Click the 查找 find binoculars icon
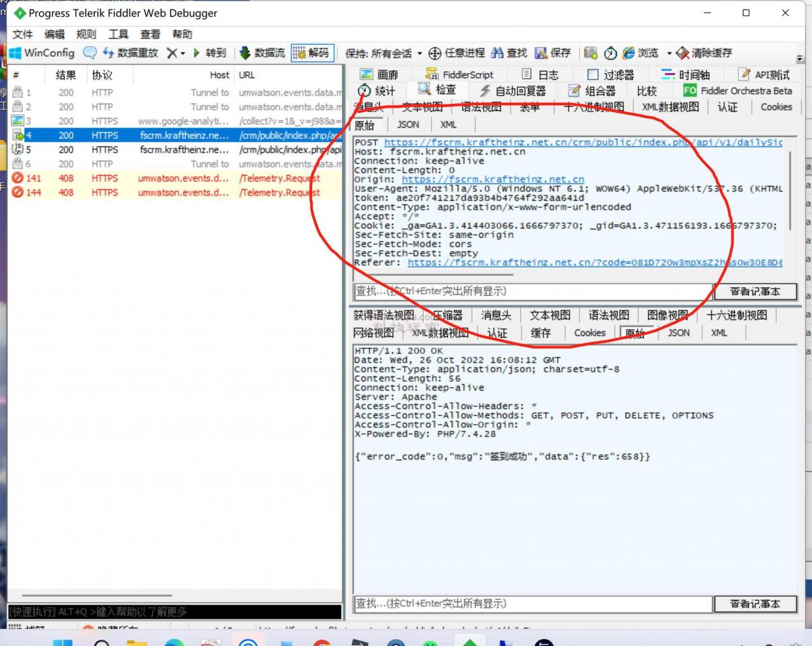812x646 pixels. click(497, 53)
